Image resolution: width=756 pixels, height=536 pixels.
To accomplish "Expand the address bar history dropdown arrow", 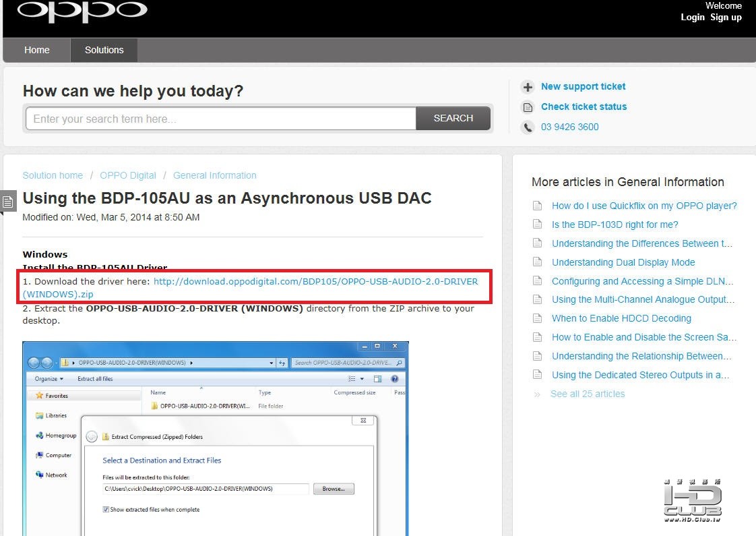I will [x=272, y=363].
